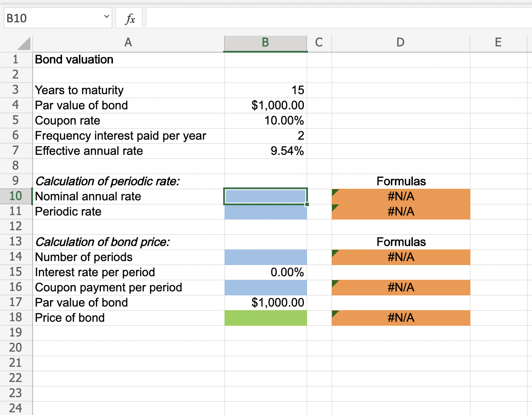Click the error indicator triangle in cell D11
Image resolution: width=532 pixels, height=415 pixels.
[x=335, y=207]
